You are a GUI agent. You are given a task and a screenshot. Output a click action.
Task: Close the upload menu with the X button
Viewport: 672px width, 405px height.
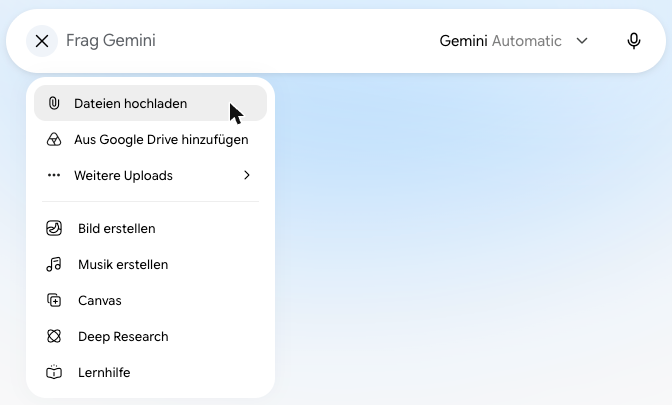tap(42, 41)
